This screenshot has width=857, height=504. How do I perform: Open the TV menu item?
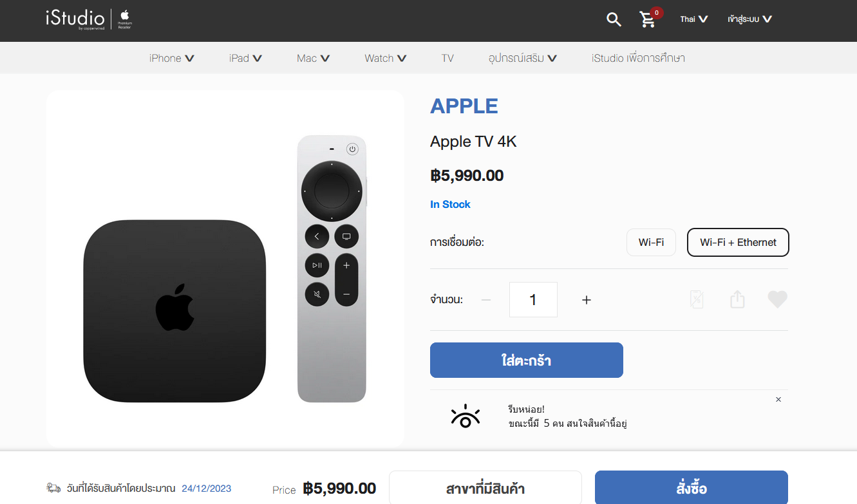coord(447,58)
